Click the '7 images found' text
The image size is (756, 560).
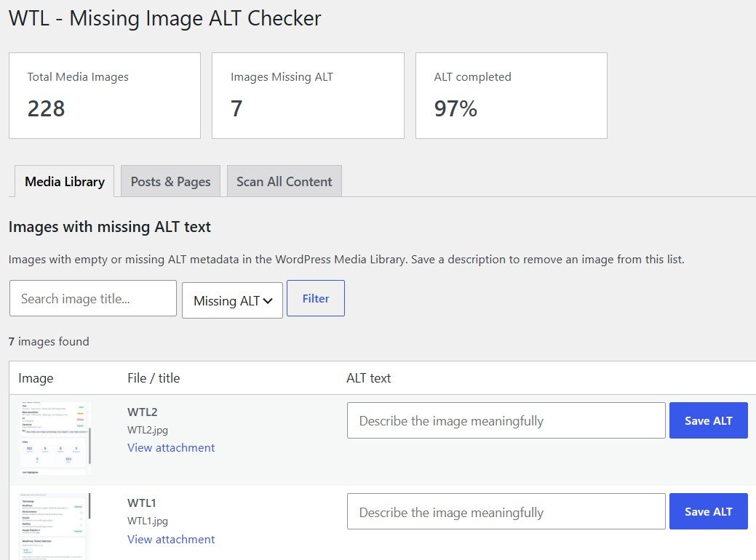point(49,342)
